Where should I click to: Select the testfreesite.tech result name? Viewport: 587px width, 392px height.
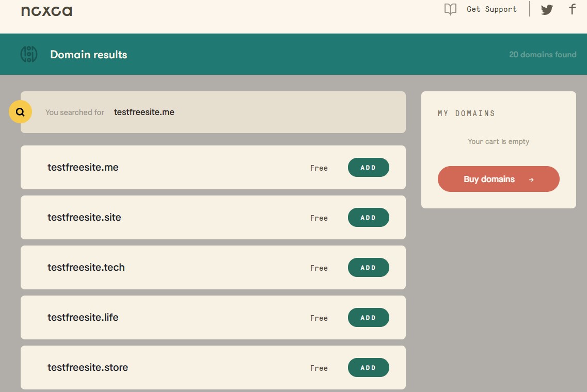pos(86,268)
